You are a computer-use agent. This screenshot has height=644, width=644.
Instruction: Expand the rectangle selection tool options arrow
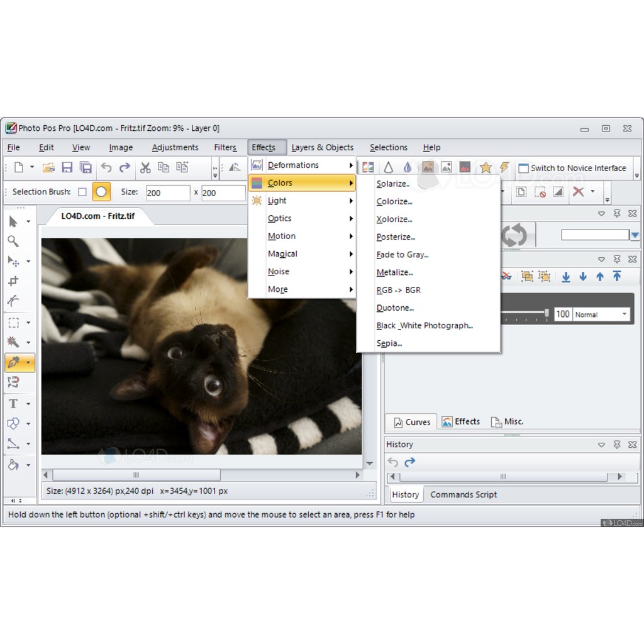coord(28,323)
